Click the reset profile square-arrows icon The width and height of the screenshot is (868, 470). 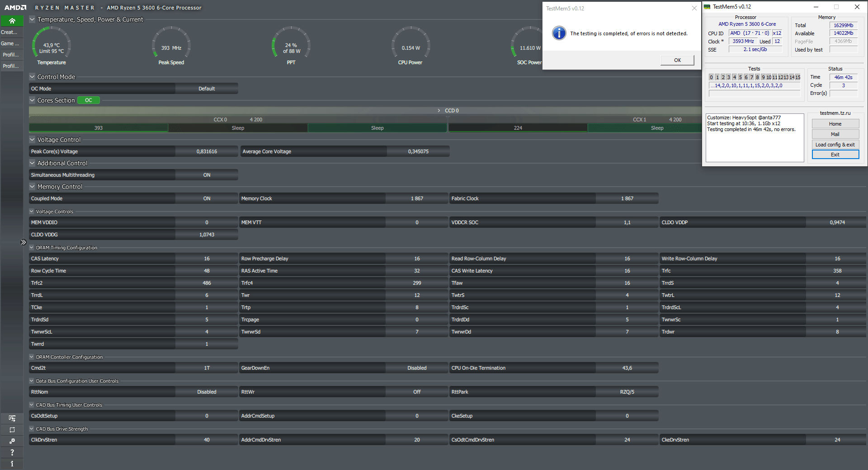(x=12, y=430)
